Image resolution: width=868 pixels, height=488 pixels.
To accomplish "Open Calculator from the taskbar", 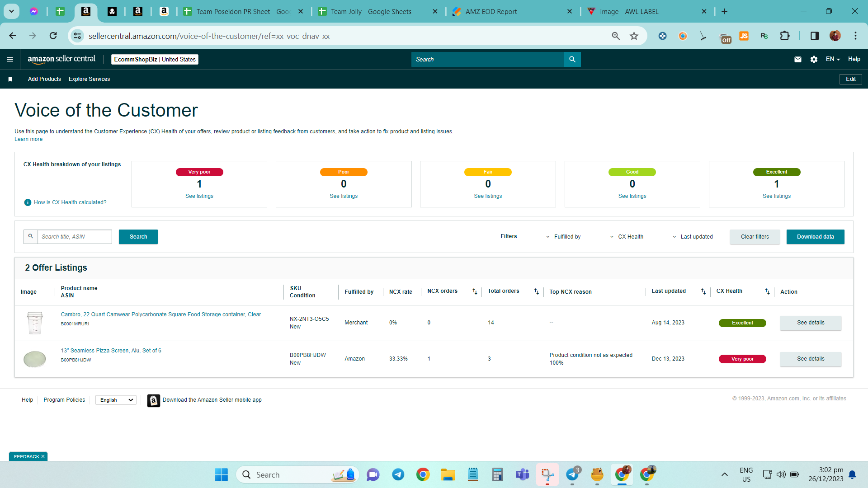I will pos(497,475).
